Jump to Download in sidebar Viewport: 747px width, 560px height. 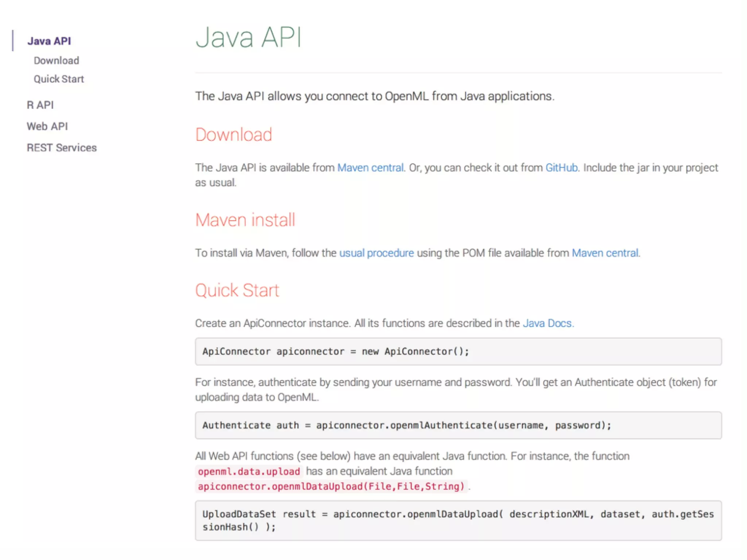click(56, 61)
